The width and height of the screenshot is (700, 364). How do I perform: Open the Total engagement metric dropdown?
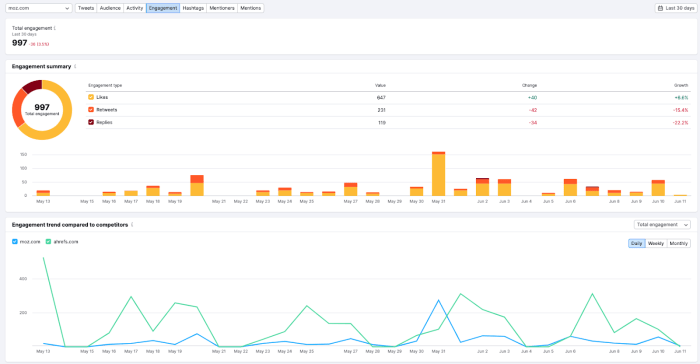[662, 225]
